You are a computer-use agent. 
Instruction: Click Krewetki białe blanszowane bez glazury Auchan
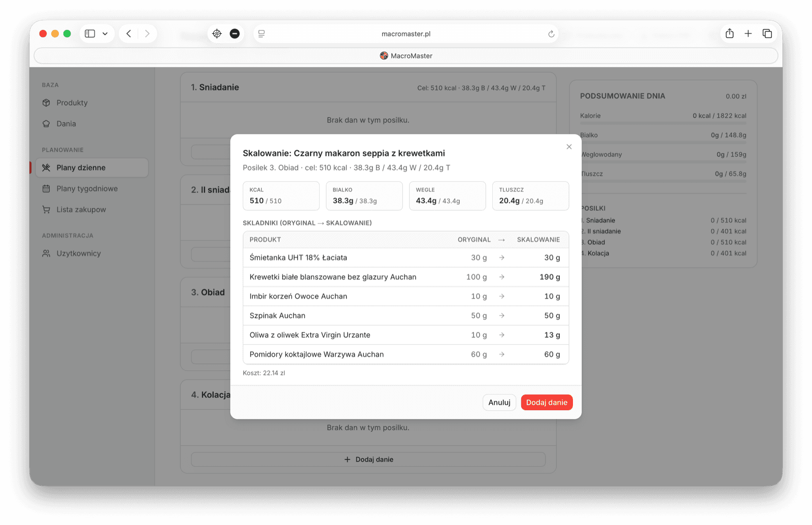coord(333,277)
